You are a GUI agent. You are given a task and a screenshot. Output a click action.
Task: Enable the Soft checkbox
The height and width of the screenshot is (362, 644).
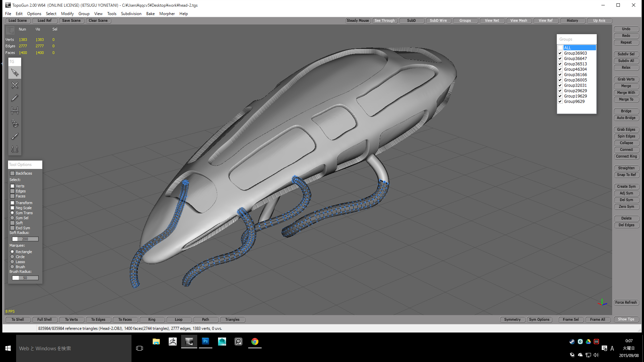[x=12, y=223]
